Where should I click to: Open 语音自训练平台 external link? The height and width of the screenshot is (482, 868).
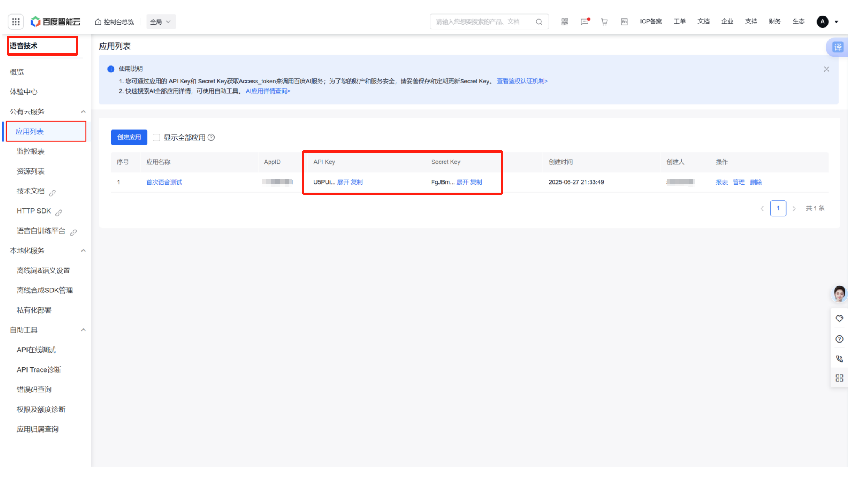click(x=46, y=231)
